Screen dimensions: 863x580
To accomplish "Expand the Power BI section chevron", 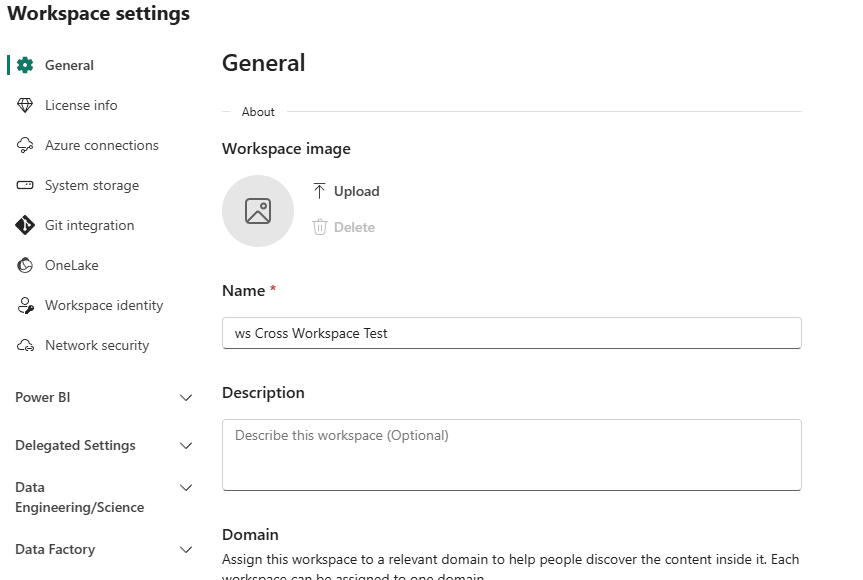I will pos(186,398).
